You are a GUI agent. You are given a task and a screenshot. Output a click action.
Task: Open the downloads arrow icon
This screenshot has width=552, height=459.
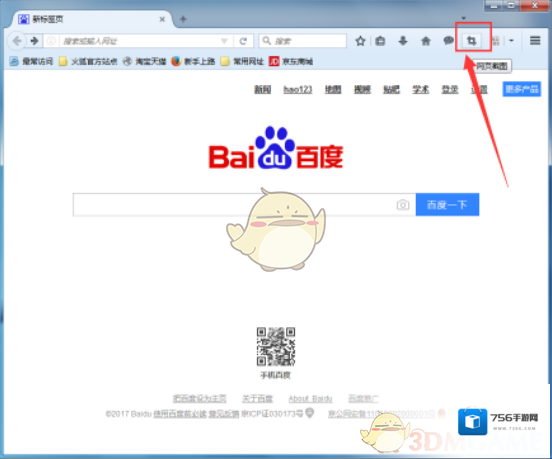click(403, 41)
